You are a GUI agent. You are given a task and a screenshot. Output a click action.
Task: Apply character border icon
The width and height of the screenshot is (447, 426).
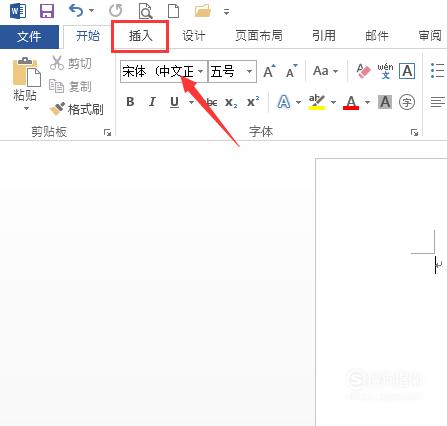coord(407,71)
